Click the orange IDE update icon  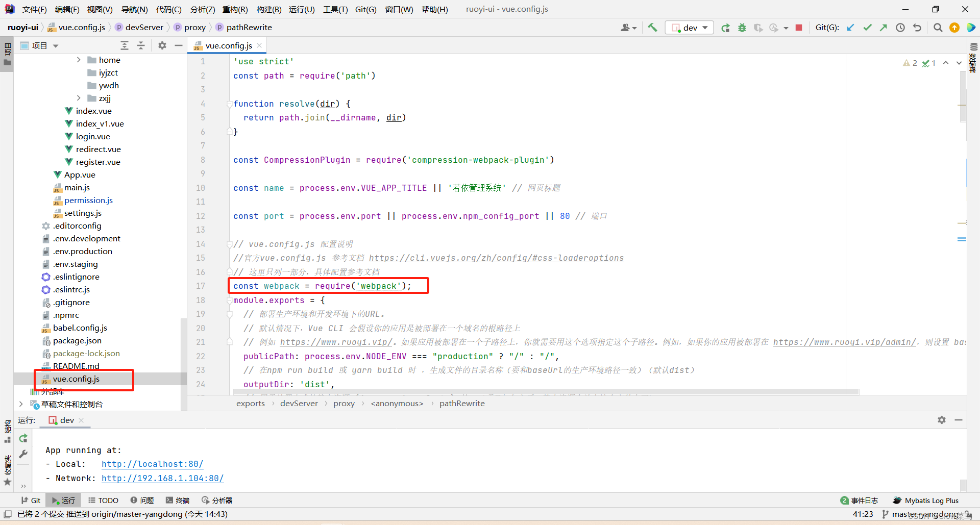click(x=954, y=28)
